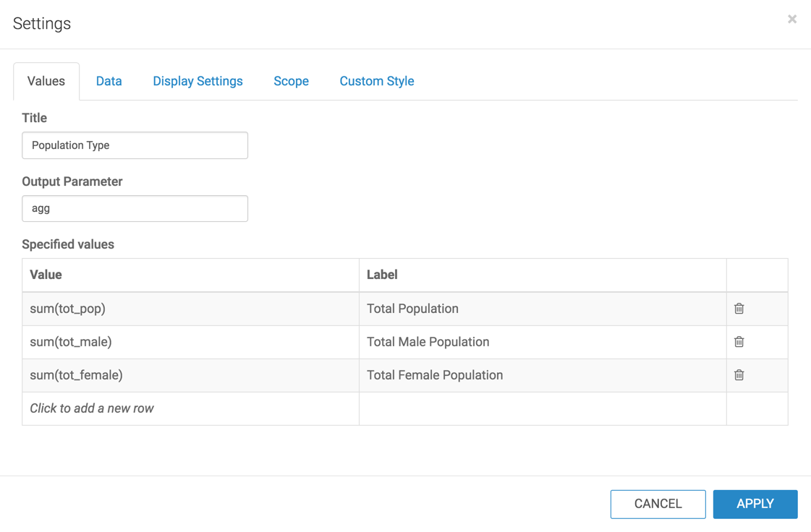The image size is (811, 532).
Task: Edit the sum(tot_male) value cell
Action: 190,342
